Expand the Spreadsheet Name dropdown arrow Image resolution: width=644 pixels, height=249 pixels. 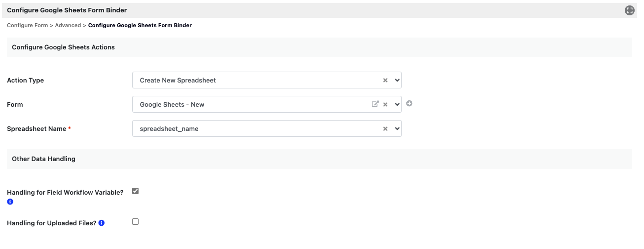[x=397, y=129]
